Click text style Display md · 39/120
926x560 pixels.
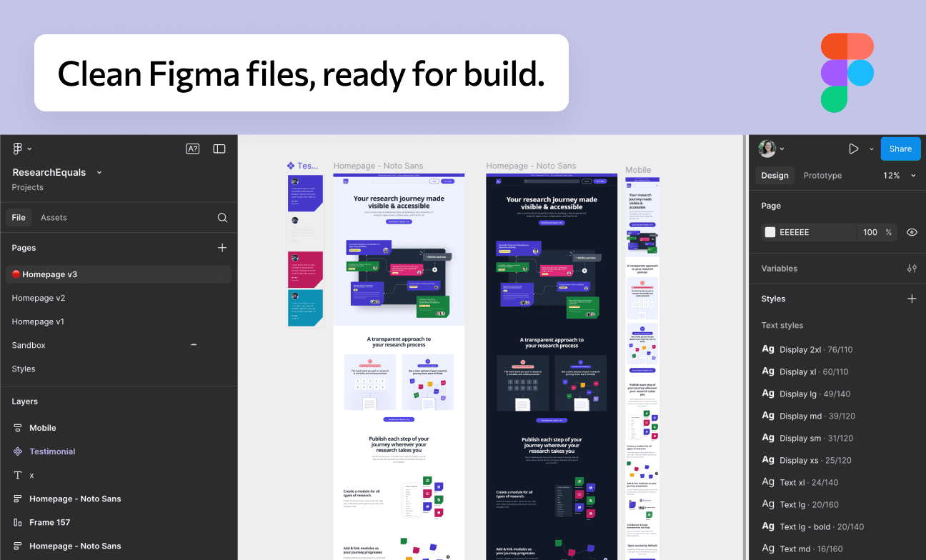pyautogui.click(x=817, y=416)
